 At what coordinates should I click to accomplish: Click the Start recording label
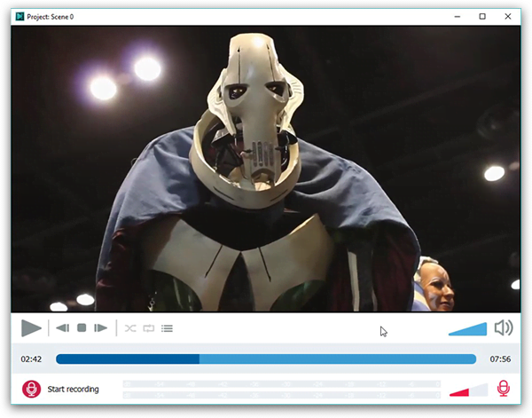coord(73,390)
